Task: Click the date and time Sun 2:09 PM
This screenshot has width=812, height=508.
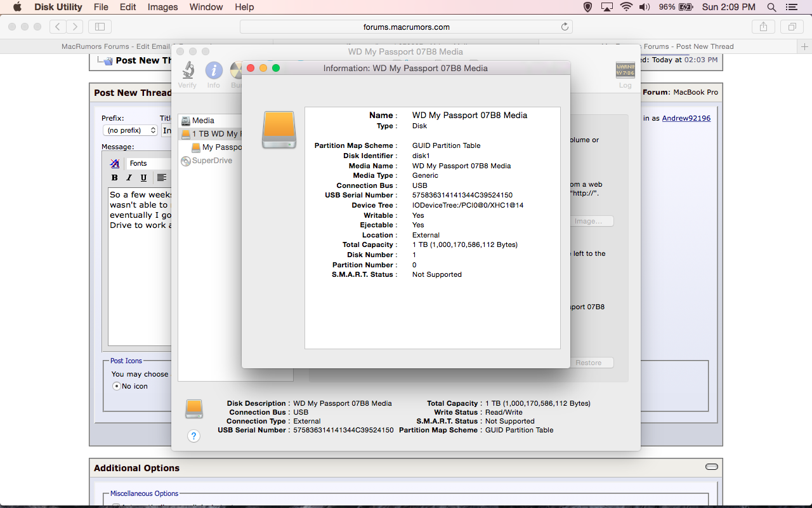Action: click(x=729, y=7)
